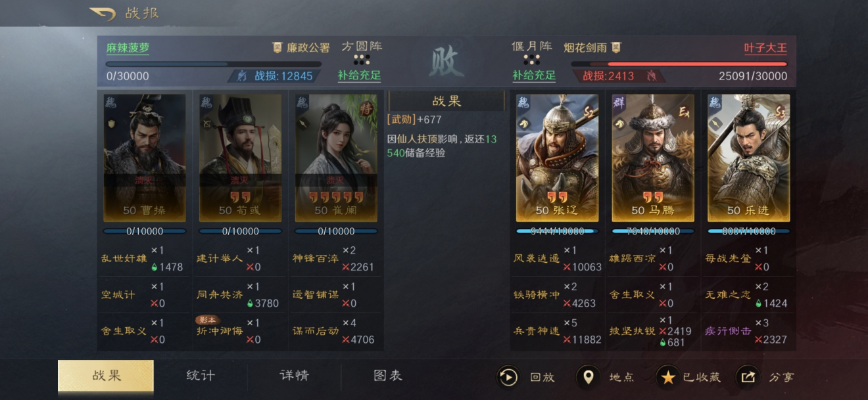The height and width of the screenshot is (400, 868).
Task: Select the 战果 tab
Action: pyautogui.click(x=106, y=376)
